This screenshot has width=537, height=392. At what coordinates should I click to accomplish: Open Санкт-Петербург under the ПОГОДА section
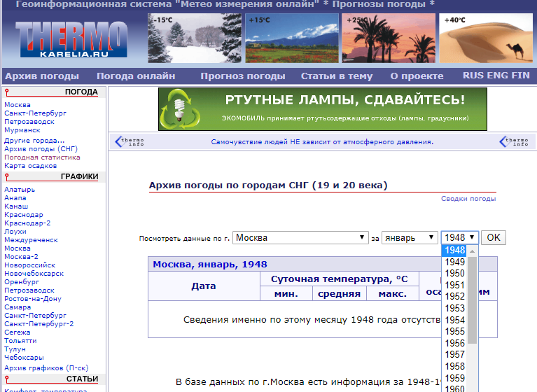pyautogui.click(x=35, y=113)
